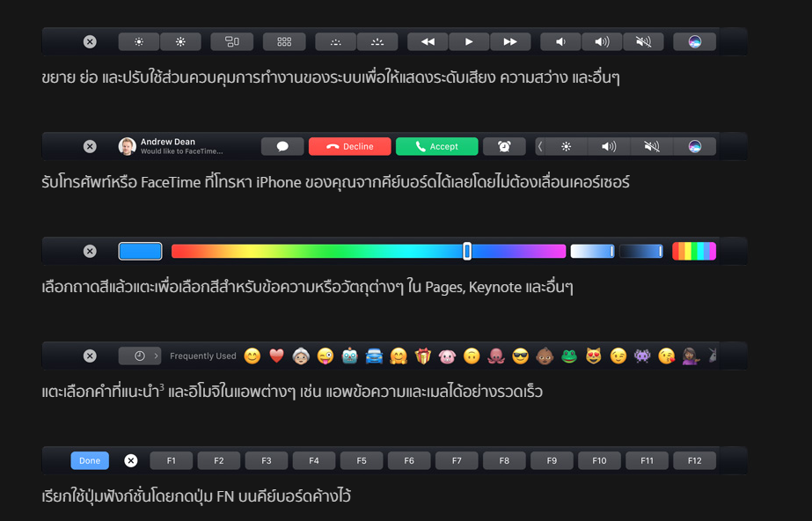
Task: Decline the call from Andrew Dean
Action: (349, 146)
